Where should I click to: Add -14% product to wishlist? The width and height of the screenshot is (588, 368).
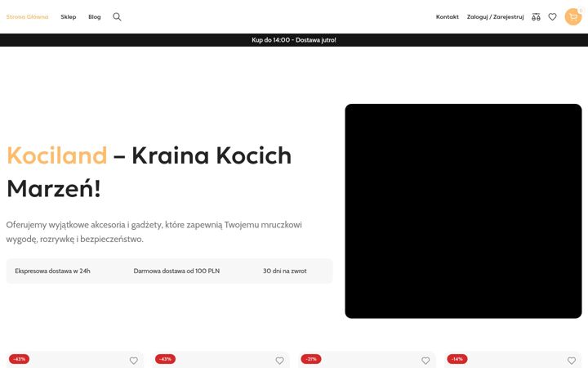(x=572, y=361)
